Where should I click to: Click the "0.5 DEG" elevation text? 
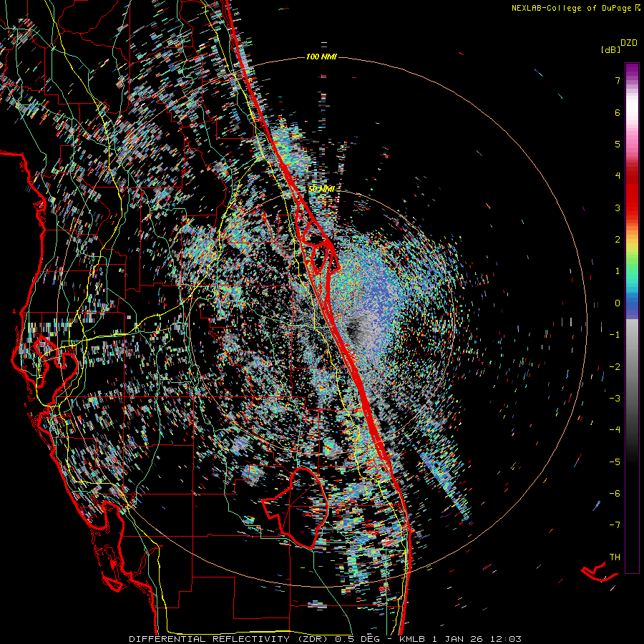click(357, 639)
